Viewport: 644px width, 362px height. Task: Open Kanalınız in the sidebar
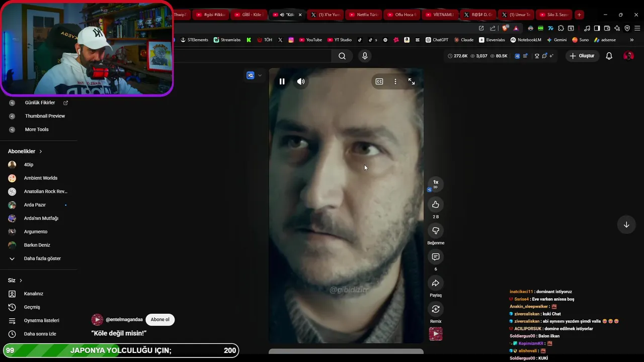(x=33, y=294)
